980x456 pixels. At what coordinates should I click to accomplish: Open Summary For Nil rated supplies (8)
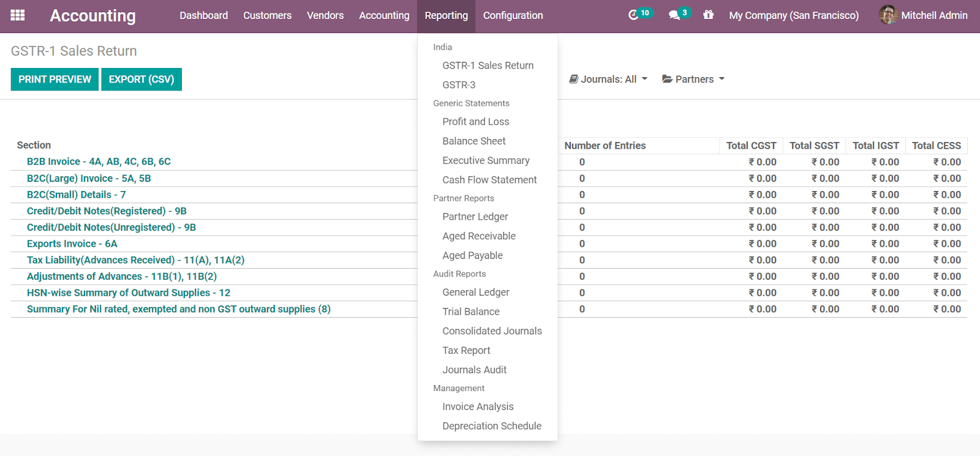(179, 309)
